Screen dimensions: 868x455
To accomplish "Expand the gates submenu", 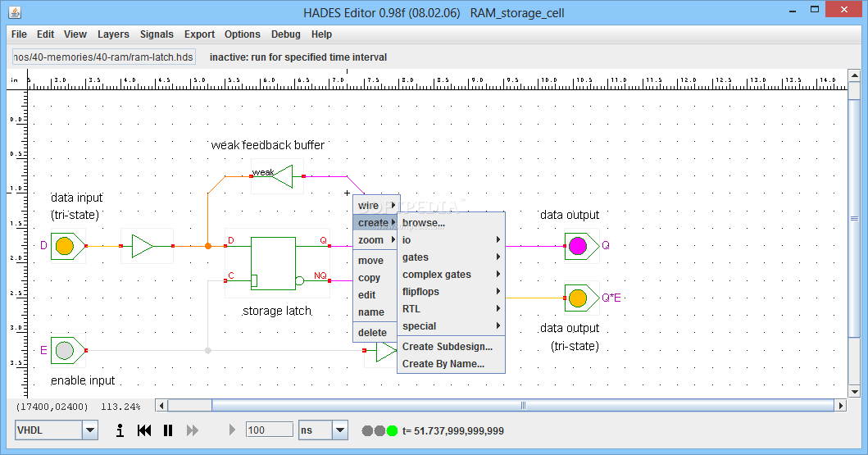I will coord(451,257).
